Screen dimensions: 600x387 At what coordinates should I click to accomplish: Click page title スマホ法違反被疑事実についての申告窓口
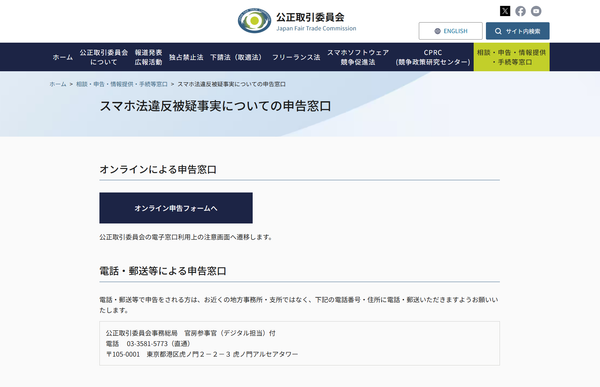coord(215,106)
